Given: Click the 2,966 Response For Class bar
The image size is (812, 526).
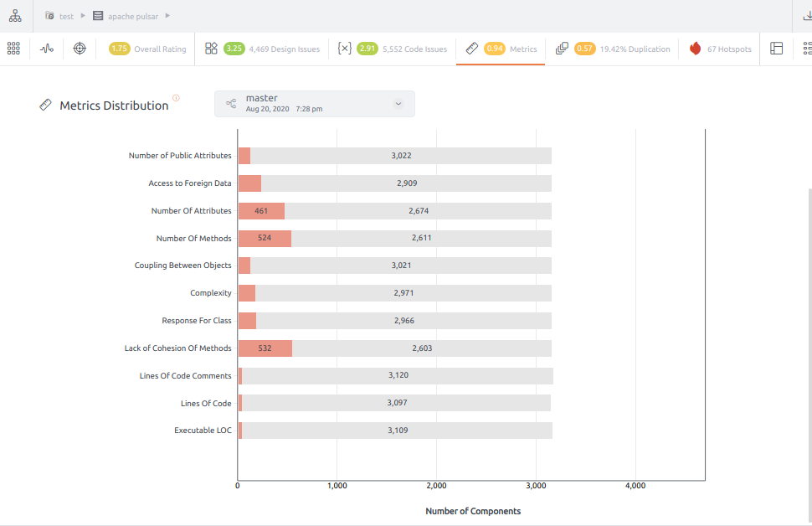Looking at the screenshot, I should coord(404,321).
